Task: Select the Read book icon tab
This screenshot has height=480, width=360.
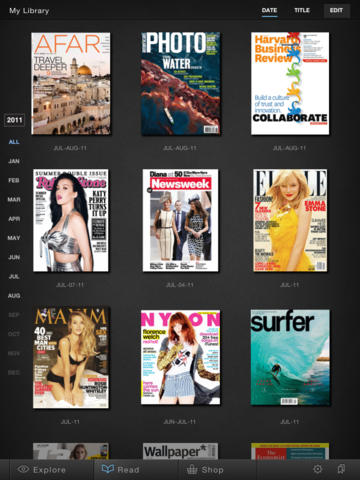Action: pos(120,470)
